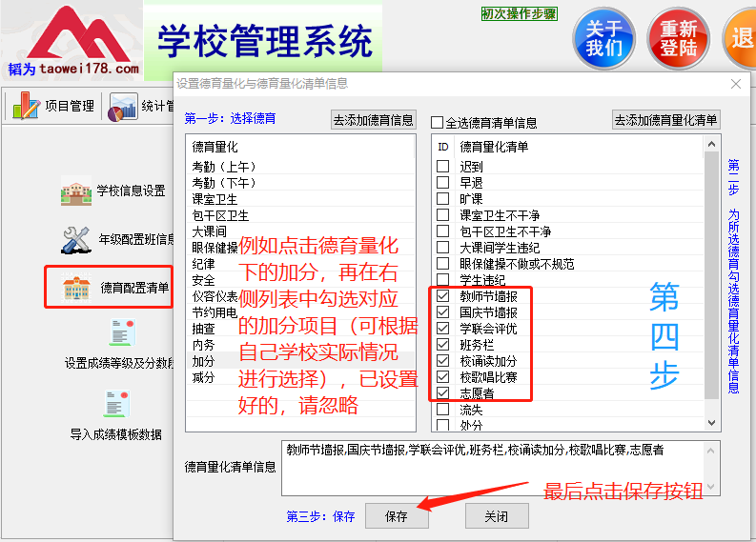Screen dimensions: 756x542
Task: Select 抽查 in 德育量化 list
Action: [x=300, y=329]
